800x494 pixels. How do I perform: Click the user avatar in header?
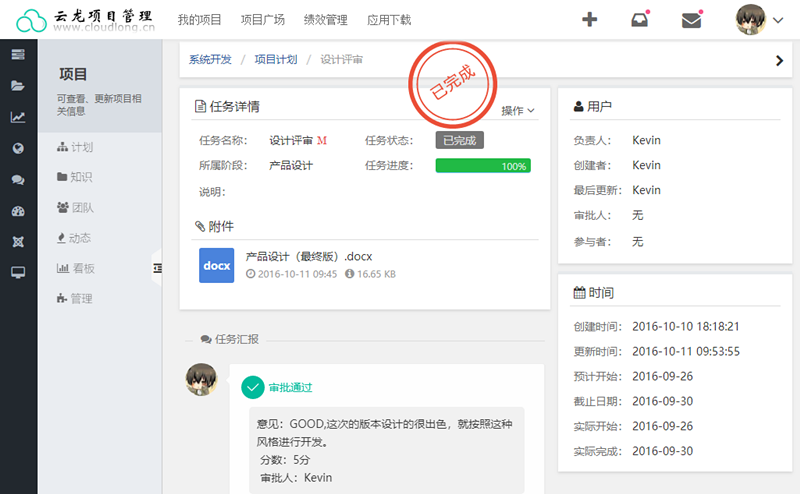[x=751, y=19]
